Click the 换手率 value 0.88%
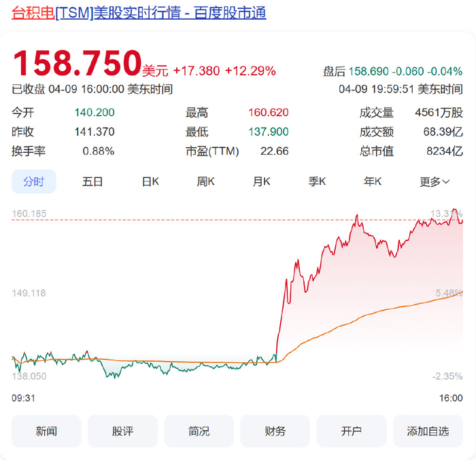This screenshot has width=476, height=460. pyautogui.click(x=99, y=151)
